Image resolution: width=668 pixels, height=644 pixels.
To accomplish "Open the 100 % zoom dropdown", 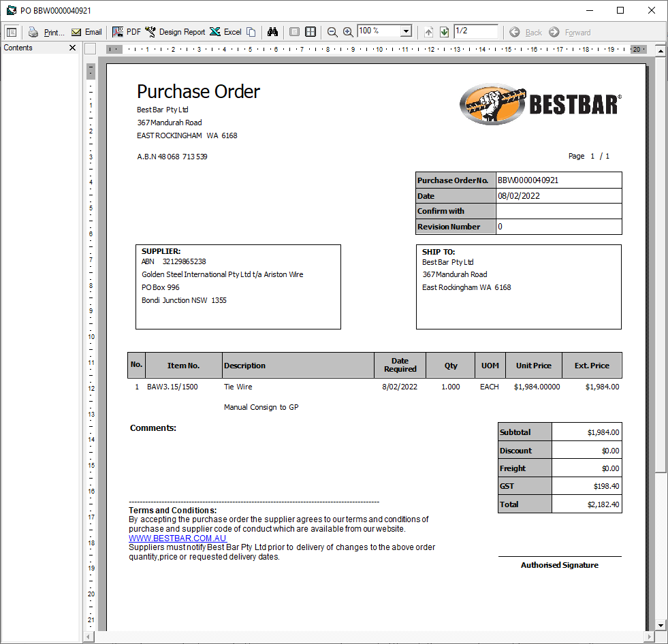I will pyautogui.click(x=407, y=31).
